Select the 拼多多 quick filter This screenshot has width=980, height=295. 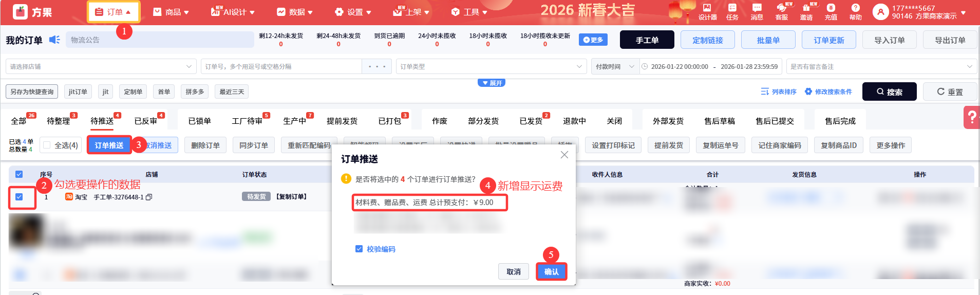(x=195, y=91)
